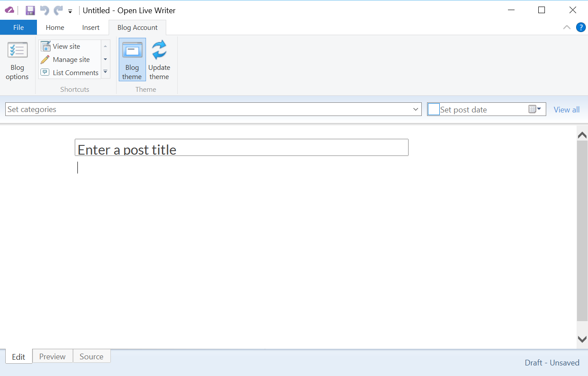Open the File menu
The height and width of the screenshot is (376, 588).
[18, 27]
